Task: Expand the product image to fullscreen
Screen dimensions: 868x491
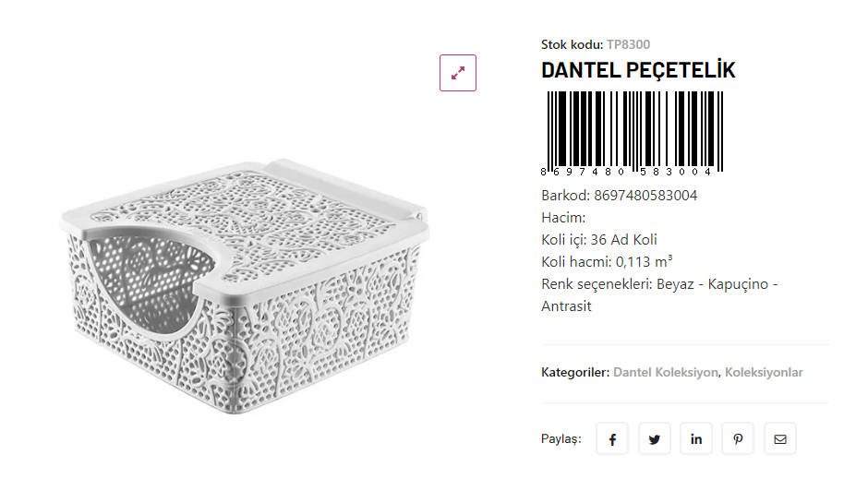Action: [458, 73]
